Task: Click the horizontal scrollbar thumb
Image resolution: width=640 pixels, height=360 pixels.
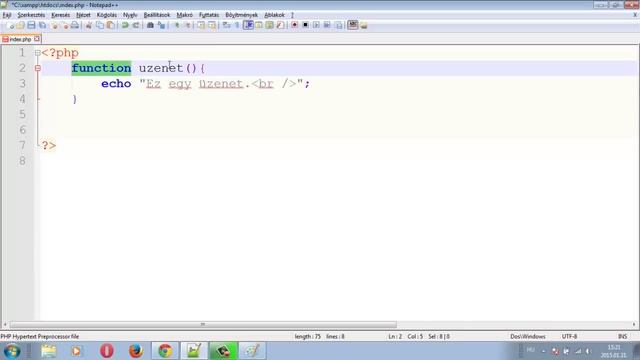Action: 203,324
